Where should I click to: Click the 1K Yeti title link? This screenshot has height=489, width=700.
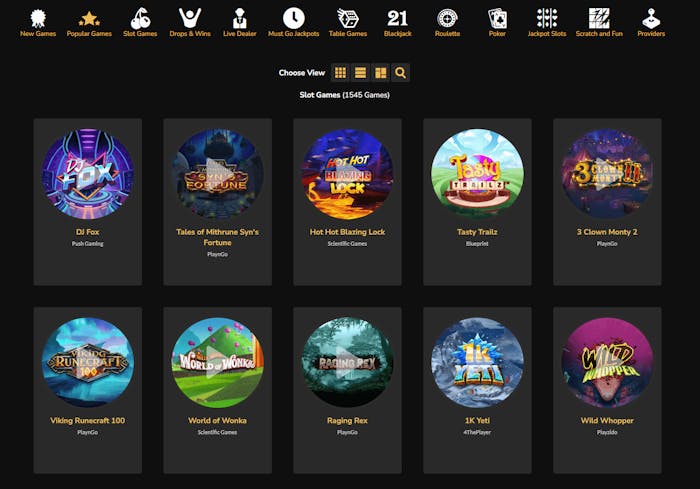point(477,420)
